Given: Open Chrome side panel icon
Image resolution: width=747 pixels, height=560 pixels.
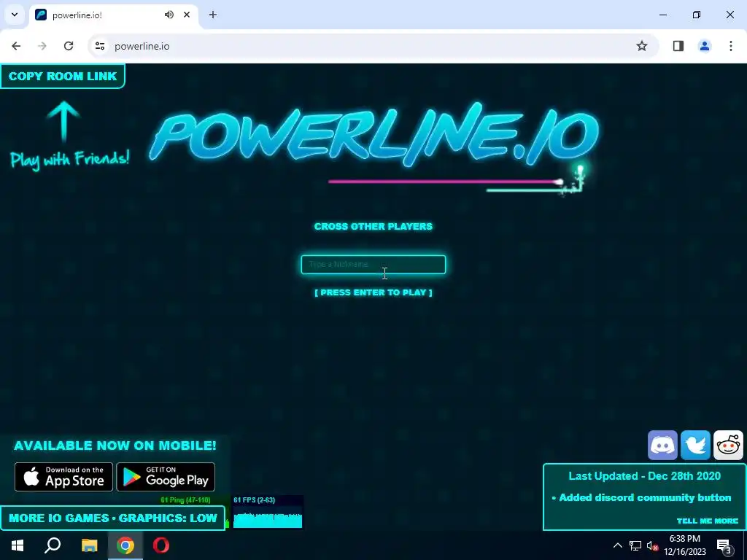Looking at the screenshot, I should click(x=678, y=46).
